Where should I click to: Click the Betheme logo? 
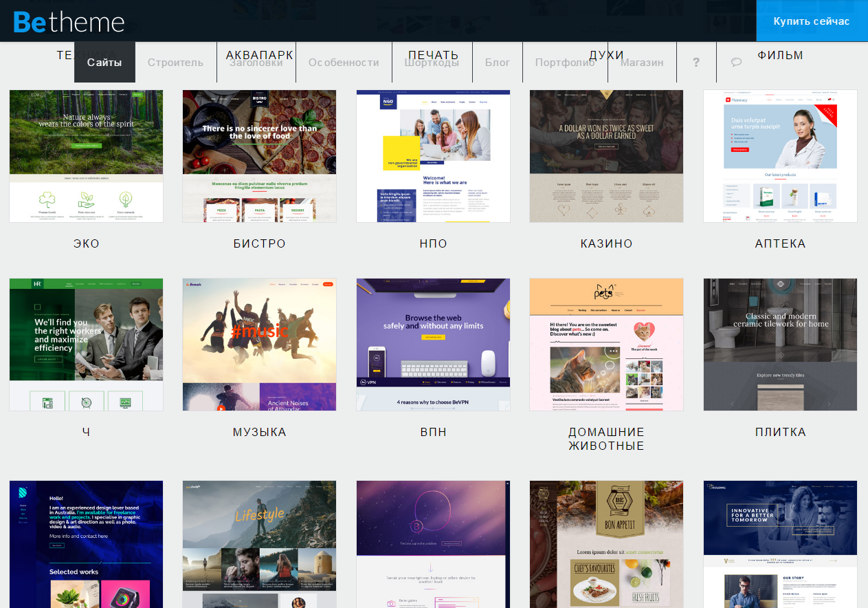69,21
